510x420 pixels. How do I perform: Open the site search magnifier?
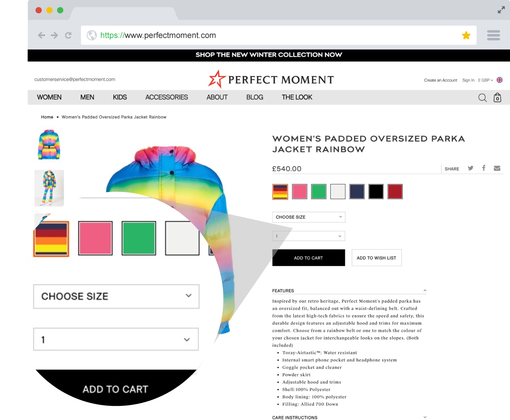(482, 98)
